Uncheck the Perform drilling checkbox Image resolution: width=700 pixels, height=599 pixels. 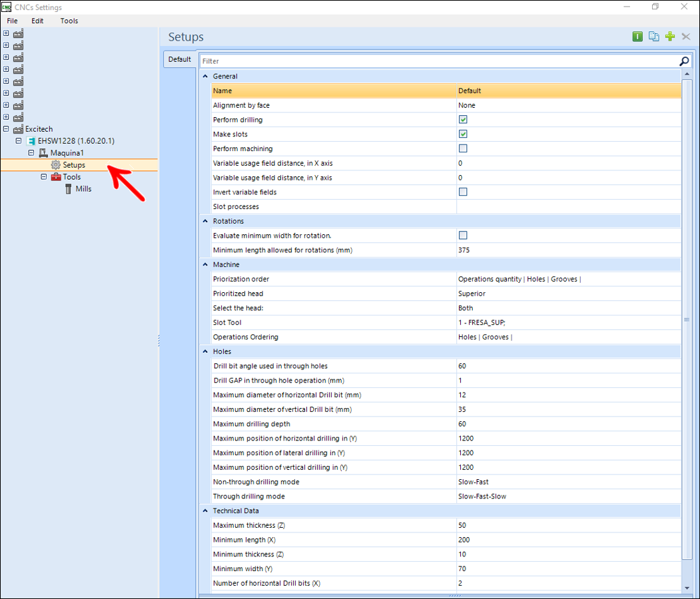pyautogui.click(x=463, y=120)
